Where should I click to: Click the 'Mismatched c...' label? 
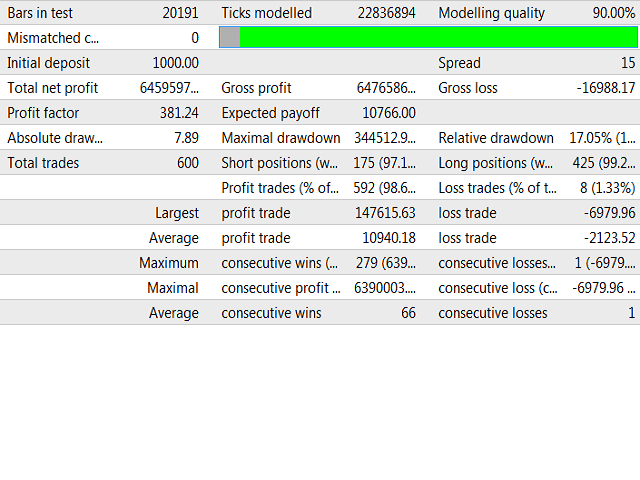click(x=53, y=38)
